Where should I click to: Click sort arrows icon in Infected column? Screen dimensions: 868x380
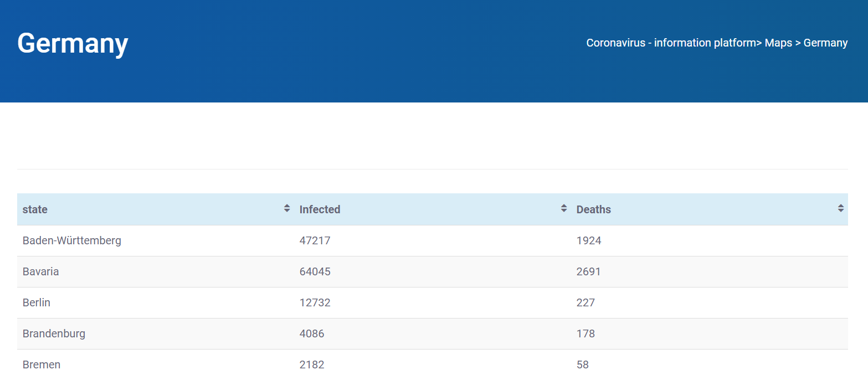tap(564, 208)
